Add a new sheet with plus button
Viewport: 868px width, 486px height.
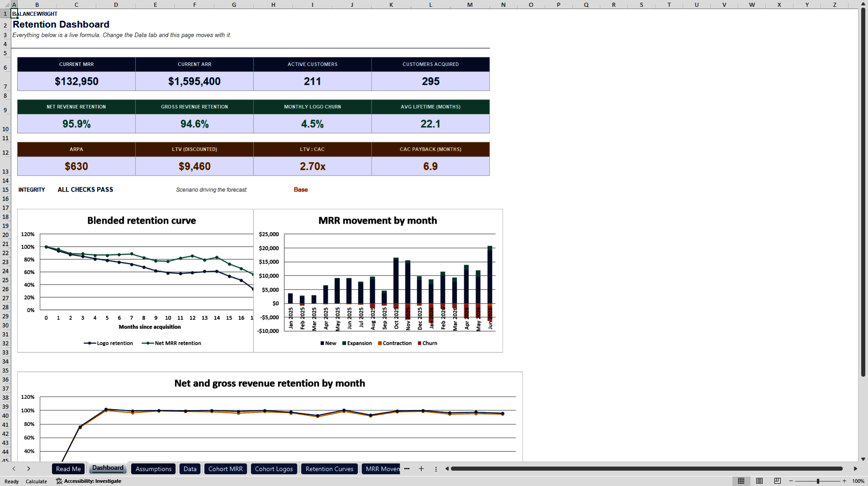(x=421, y=469)
